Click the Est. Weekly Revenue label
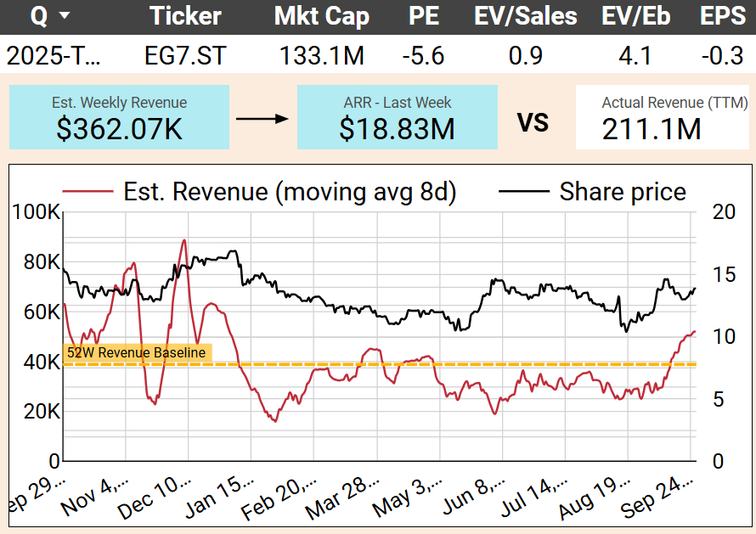 (119, 103)
